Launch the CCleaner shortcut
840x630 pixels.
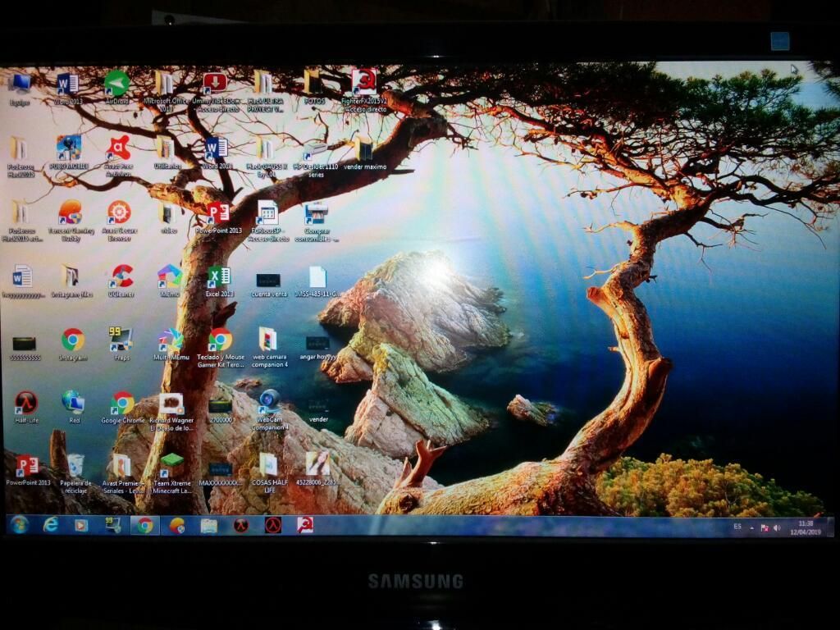[x=121, y=281]
